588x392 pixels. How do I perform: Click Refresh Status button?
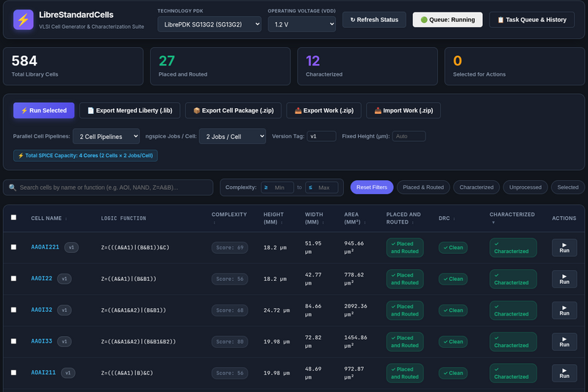374,20
